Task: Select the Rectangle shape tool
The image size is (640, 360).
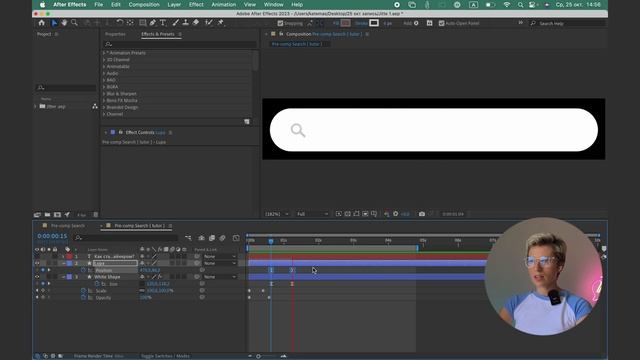Action: click(x=142, y=23)
